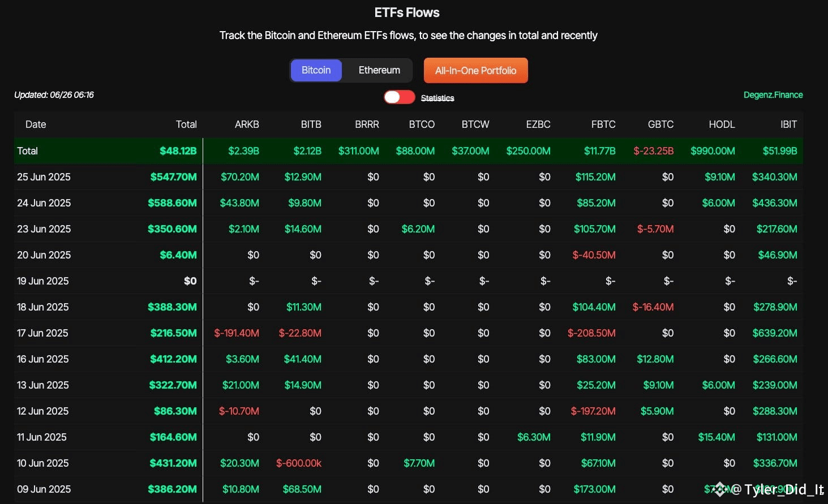Select the $547.70M total for 25 Jun

[x=174, y=177]
